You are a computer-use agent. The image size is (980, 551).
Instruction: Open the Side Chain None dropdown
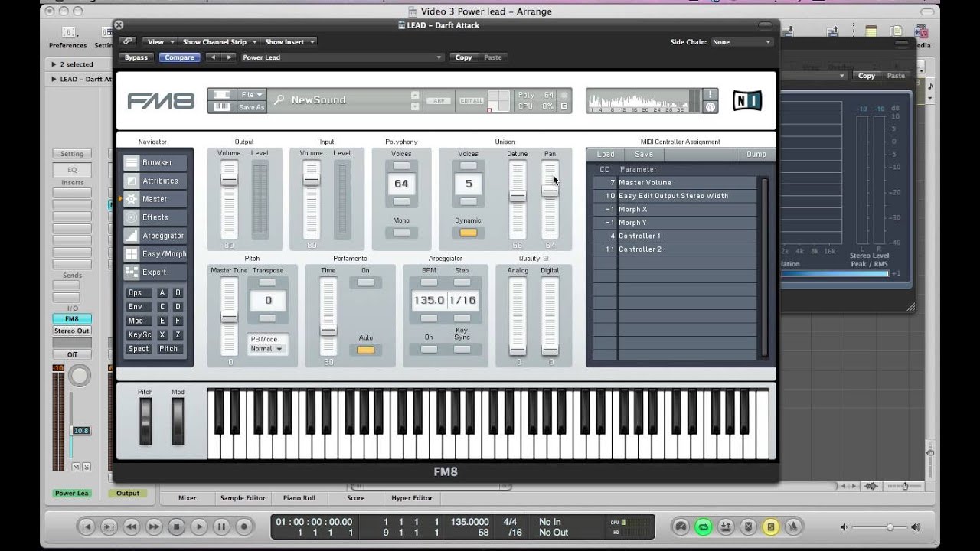pyautogui.click(x=741, y=42)
